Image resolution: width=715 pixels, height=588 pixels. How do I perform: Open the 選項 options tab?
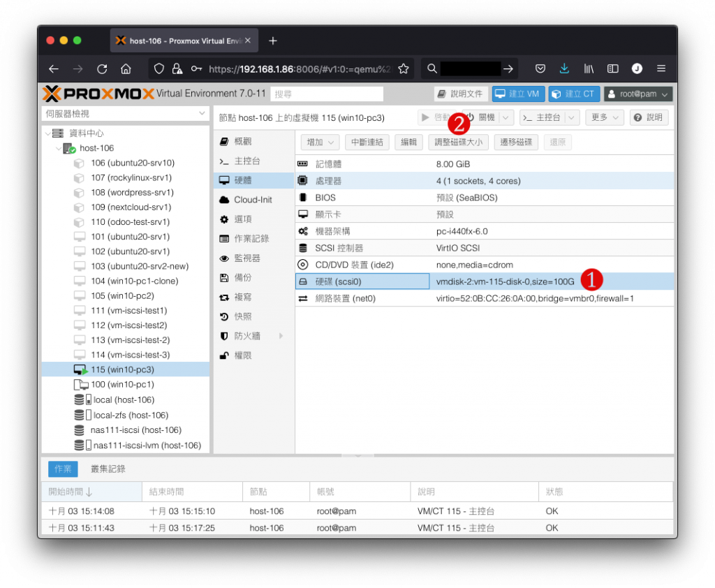(x=254, y=219)
